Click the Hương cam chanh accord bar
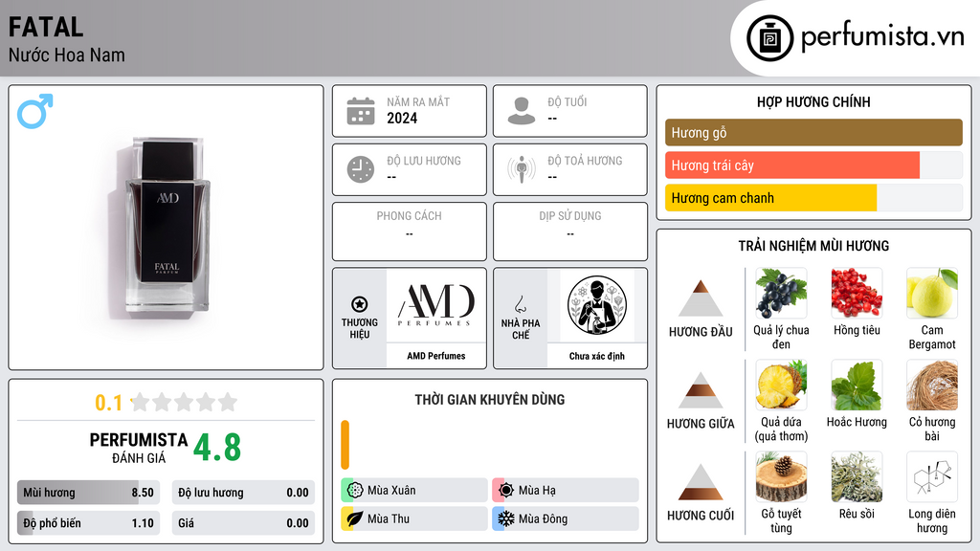980x551 pixels. (813, 198)
